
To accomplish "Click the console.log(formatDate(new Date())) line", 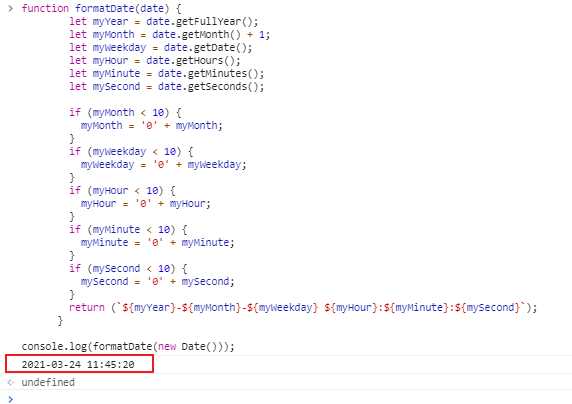I will tap(128, 346).
